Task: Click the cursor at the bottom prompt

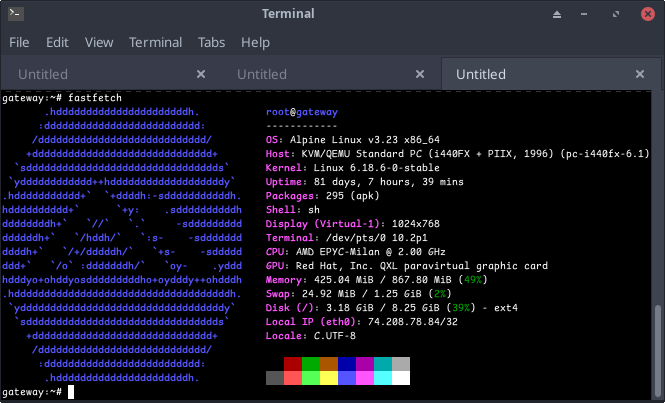Action: pyautogui.click(x=71, y=392)
